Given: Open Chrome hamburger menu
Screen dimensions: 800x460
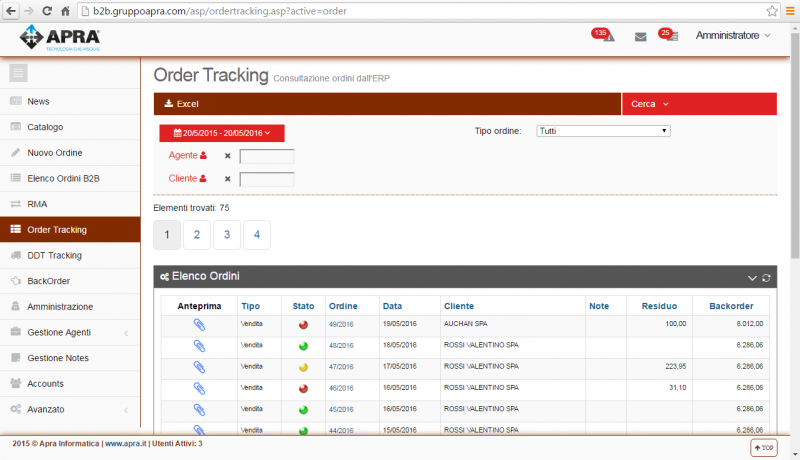Looking at the screenshot, I should coord(790,11).
